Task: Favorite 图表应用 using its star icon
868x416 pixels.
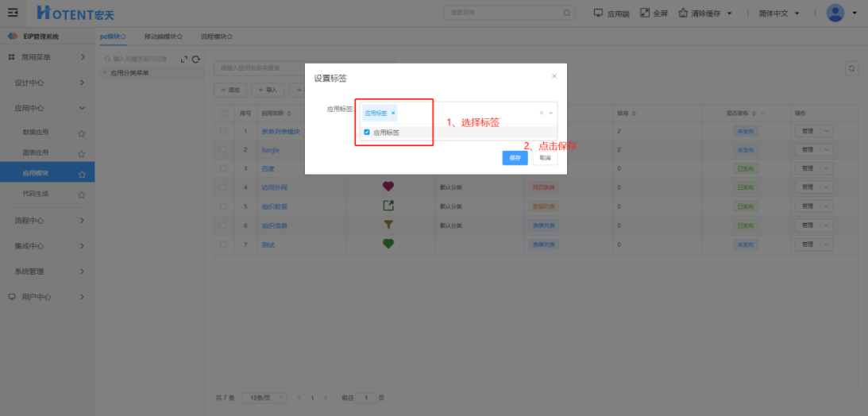Action: click(x=81, y=153)
